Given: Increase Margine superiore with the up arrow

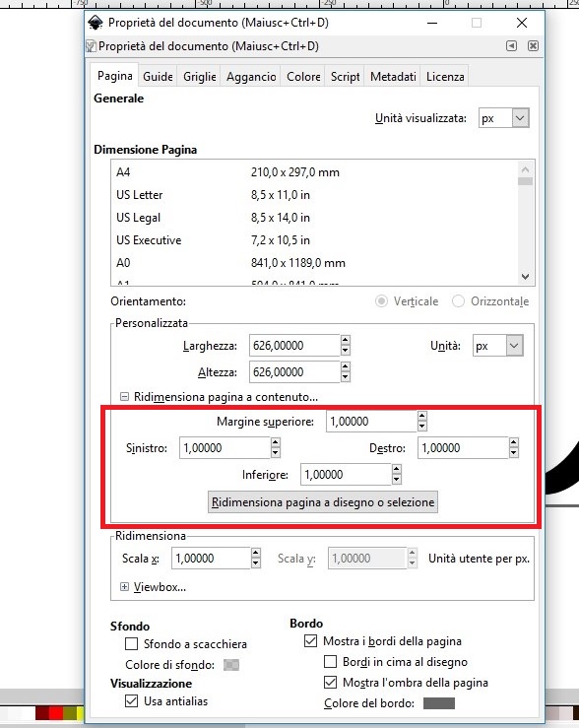Looking at the screenshot, I should [421, 416].
